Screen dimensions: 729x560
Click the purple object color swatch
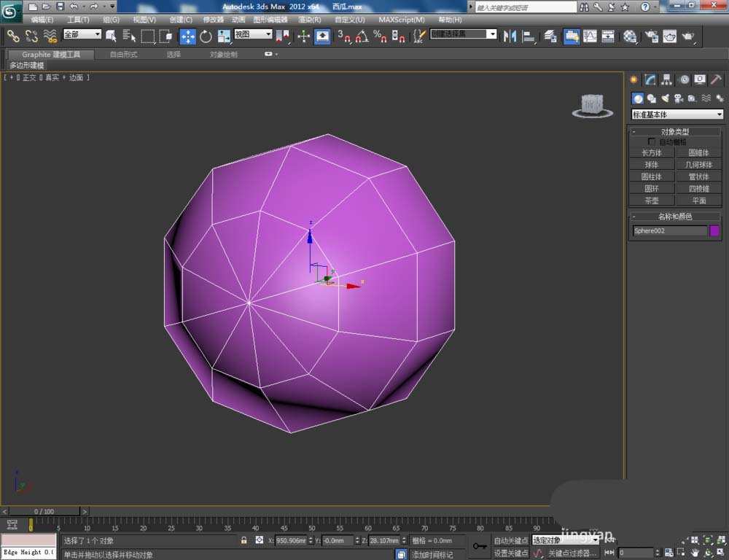tap(714, 230)
